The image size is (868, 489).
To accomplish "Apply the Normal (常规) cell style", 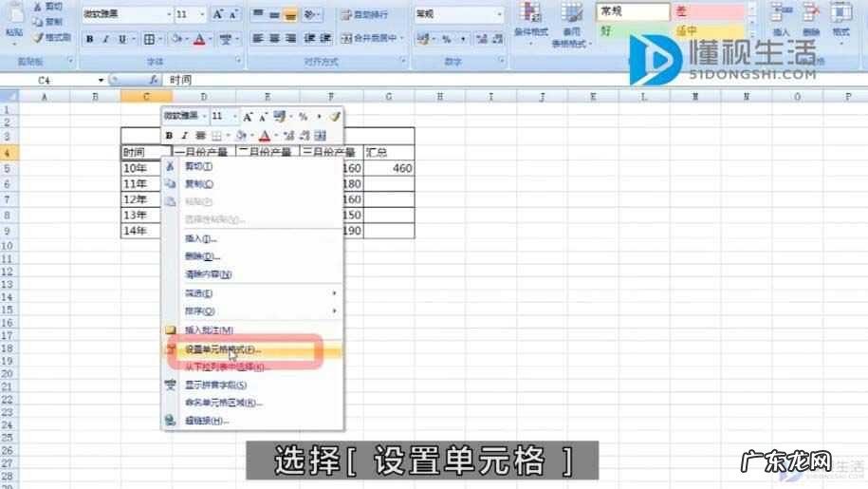I will [633, 11].
